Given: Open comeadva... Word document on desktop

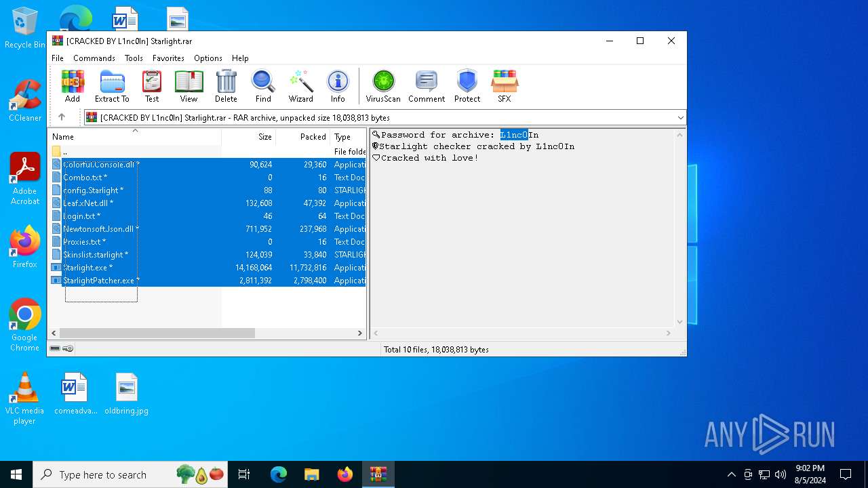Looking at the screenshot, I should click(75, 394).
